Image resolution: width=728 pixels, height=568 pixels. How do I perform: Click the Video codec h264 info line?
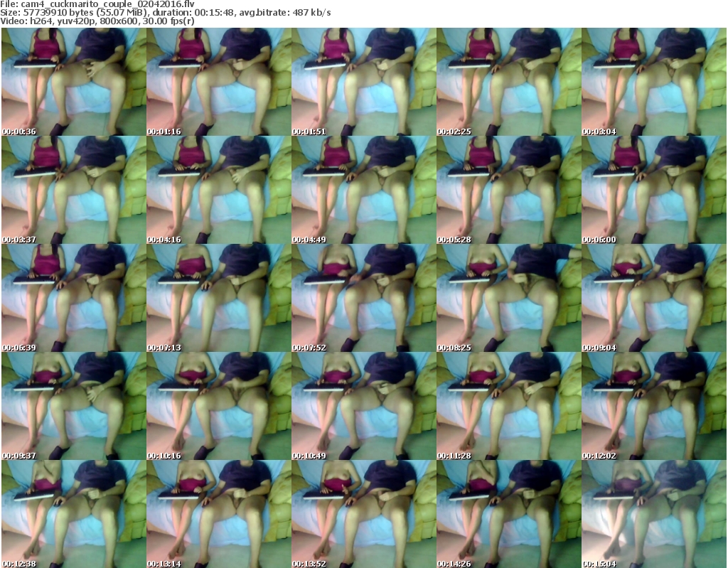(97, 21)
